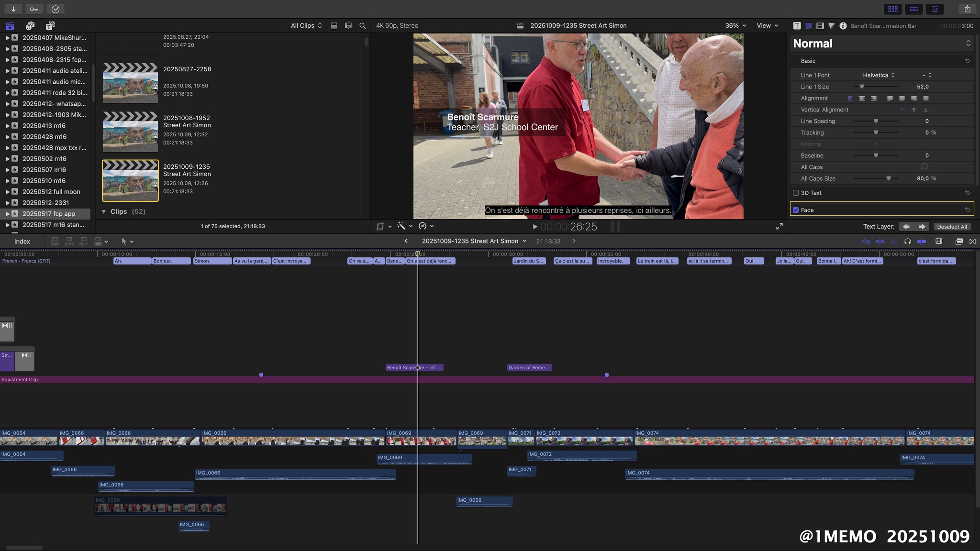Click the Share export icon
The image size is (980, 551).
(x=967, y=9)
